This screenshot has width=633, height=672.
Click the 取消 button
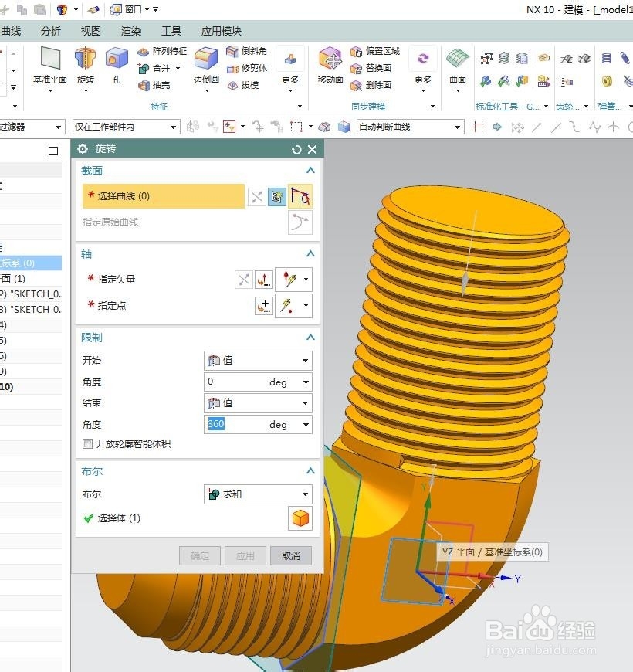291,556
